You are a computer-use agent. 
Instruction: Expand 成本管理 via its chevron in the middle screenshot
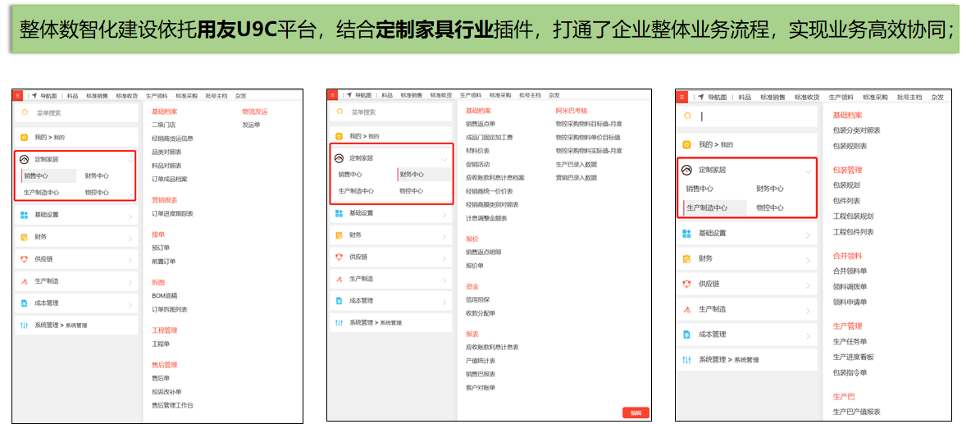[445, 301]
